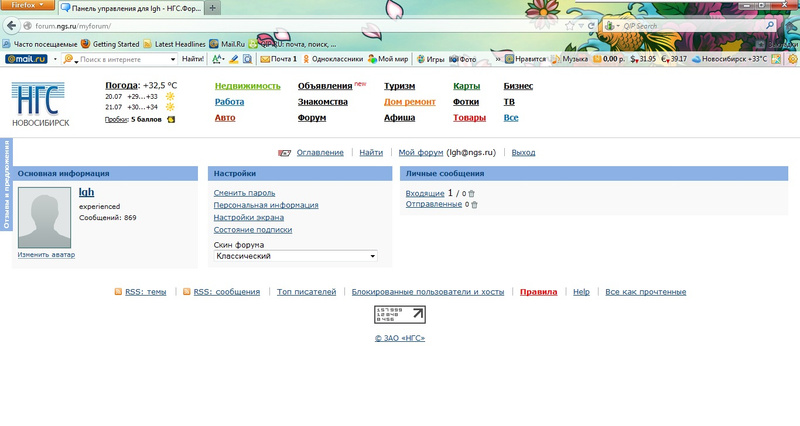This screenshot has width=800, height=426.
Task: Bookmark page with the star icon
Action: click(569, 26)
